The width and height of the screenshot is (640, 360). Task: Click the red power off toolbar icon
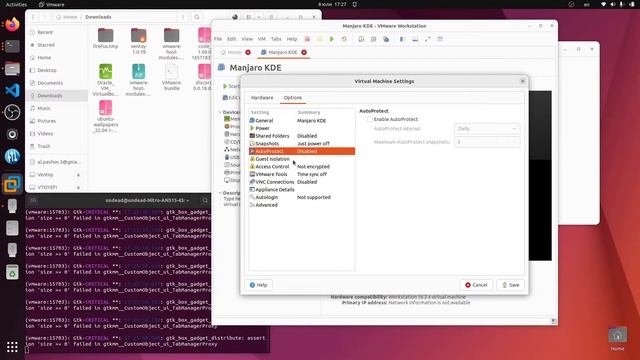pos(307,39)
